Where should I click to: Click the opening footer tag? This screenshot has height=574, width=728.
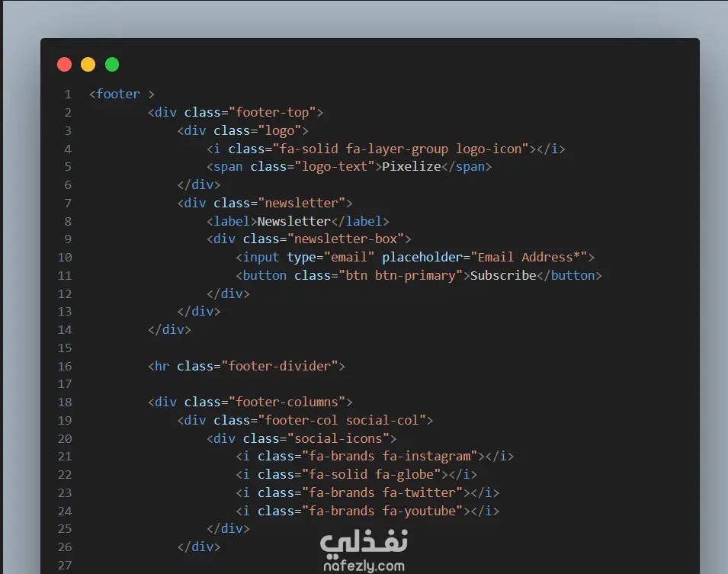pyautogui.click(x=122, y=95)
